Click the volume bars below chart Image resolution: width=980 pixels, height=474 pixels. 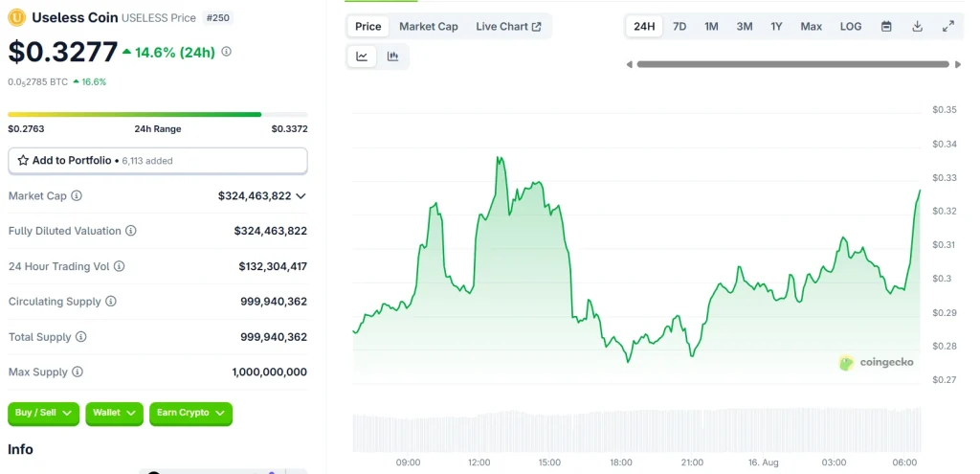coord(636,430)
